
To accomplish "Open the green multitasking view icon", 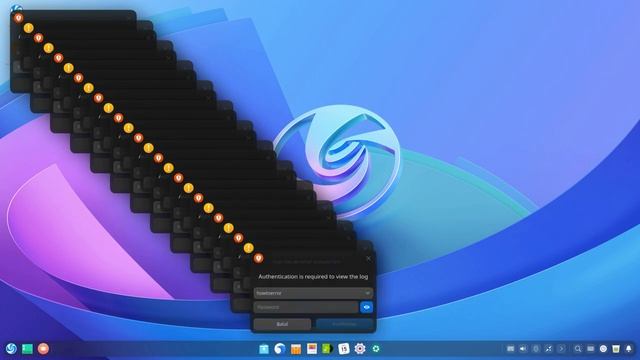I will click(x=27, y=349).
